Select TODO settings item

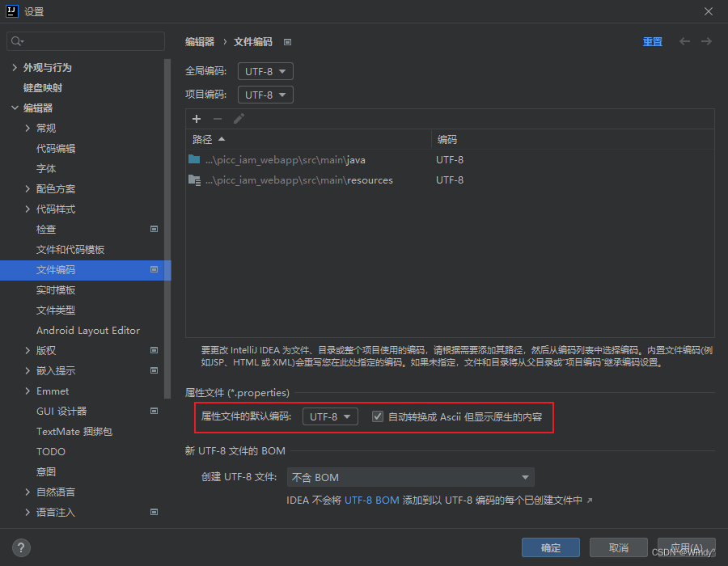point(51,451)
